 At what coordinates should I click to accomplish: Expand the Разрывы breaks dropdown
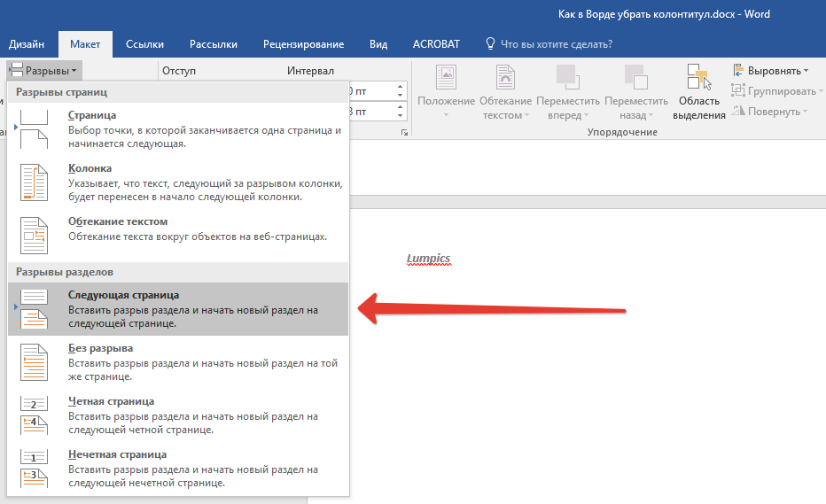pos(44,70)
